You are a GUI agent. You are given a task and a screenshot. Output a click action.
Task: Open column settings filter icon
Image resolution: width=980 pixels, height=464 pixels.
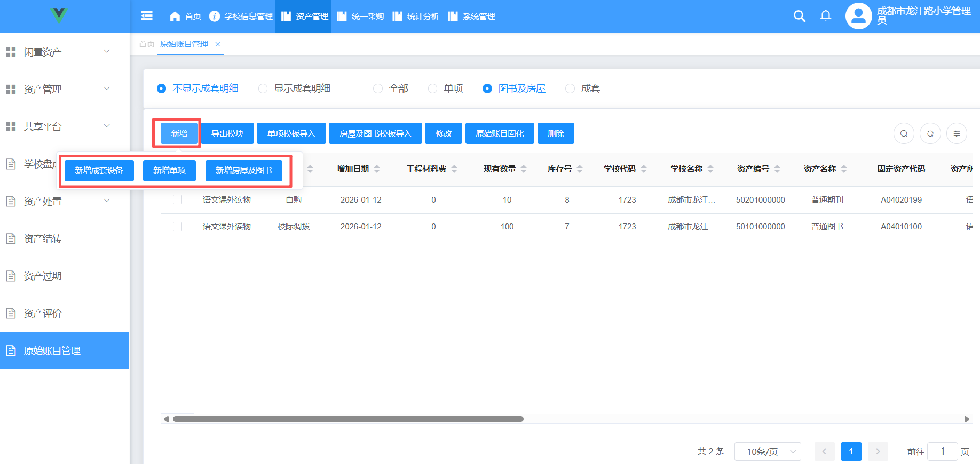click(957, 133)
